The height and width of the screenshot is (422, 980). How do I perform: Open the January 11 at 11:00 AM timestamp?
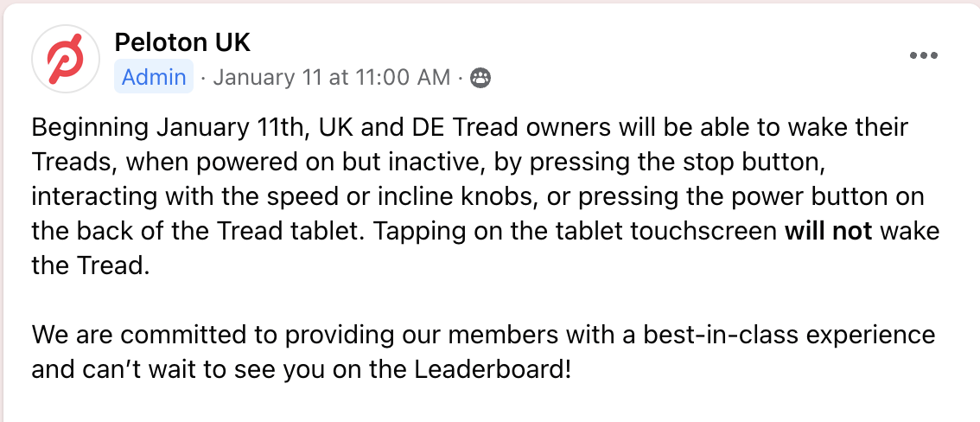pyautogui.click(x=332, y=78)
